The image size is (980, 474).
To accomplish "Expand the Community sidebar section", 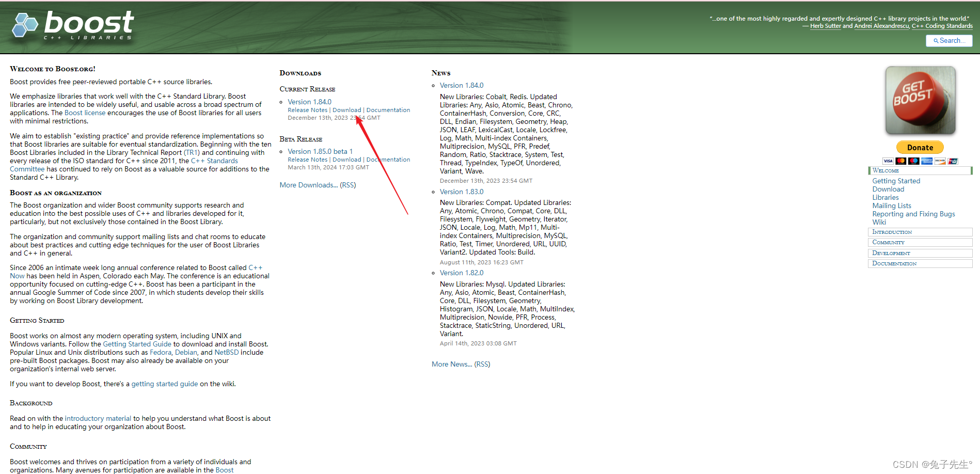I will [x=920, y=243].
